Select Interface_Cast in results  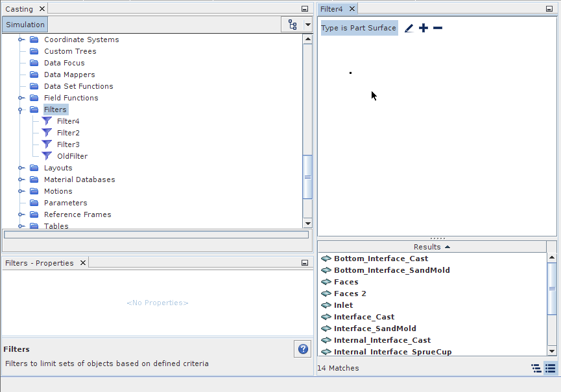pyautogui.click(x=364, y=317)
